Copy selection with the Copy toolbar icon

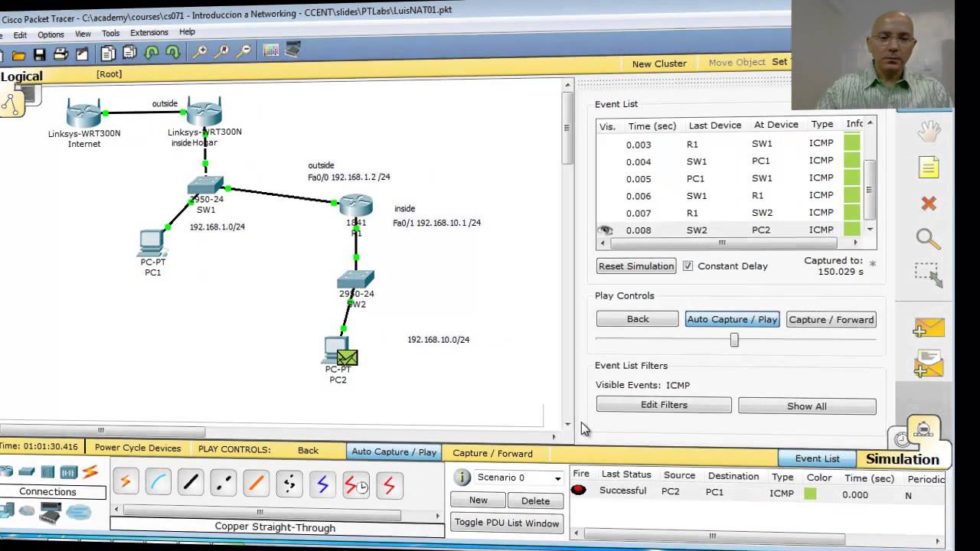click(108, 53)
